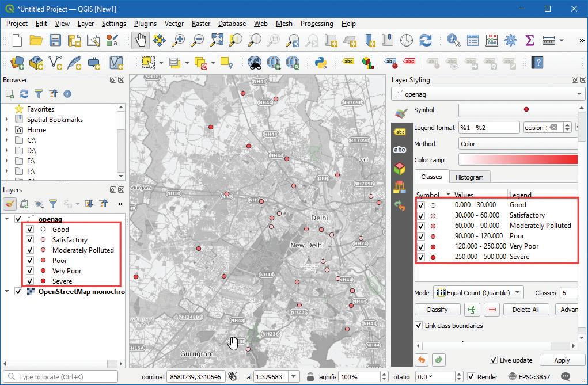The height and width of the screenshot is (385, 588).
Task: Save the project with the floppy disk icon
Action: click(x=55, y=40)
